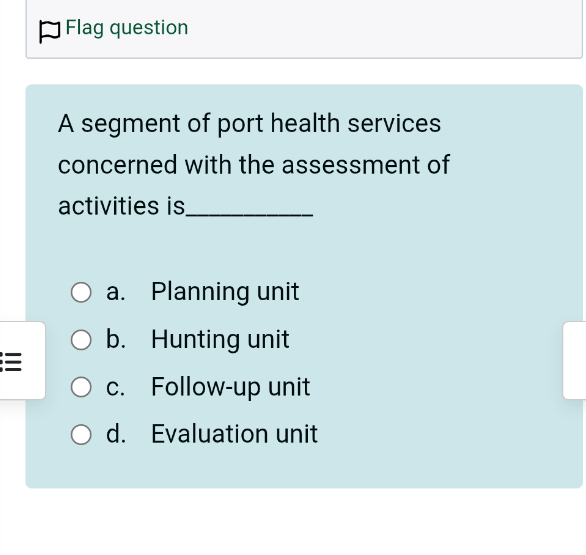Open the quiz navigation list icon

(11, 361)
